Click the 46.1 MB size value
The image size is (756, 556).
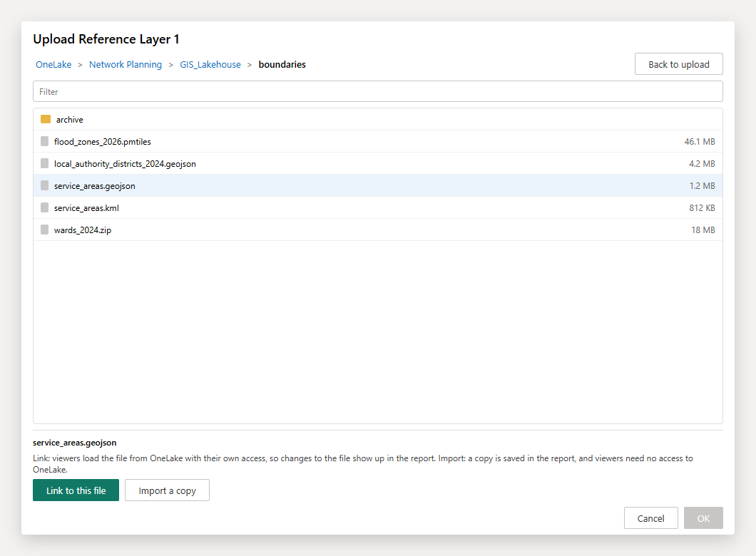(700, 142)
